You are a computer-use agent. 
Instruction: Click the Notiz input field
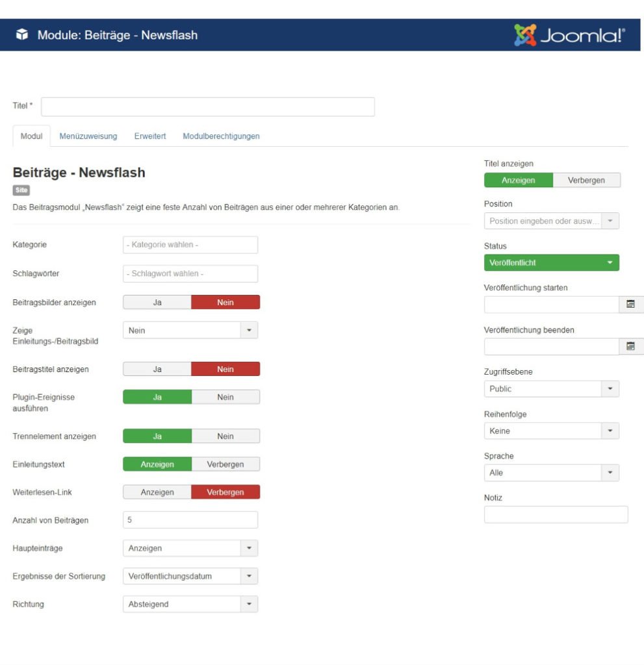pos(556,514)
